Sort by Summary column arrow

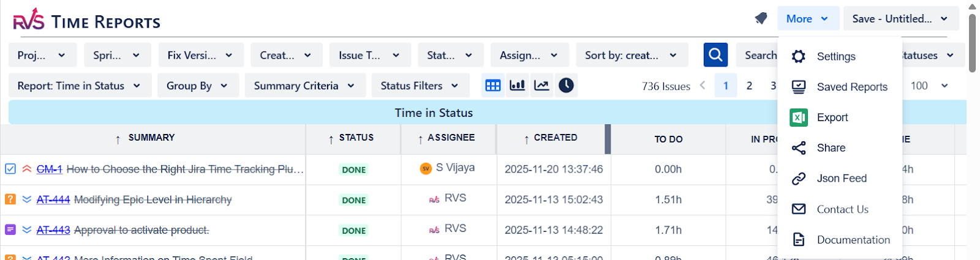pos(118,139)
